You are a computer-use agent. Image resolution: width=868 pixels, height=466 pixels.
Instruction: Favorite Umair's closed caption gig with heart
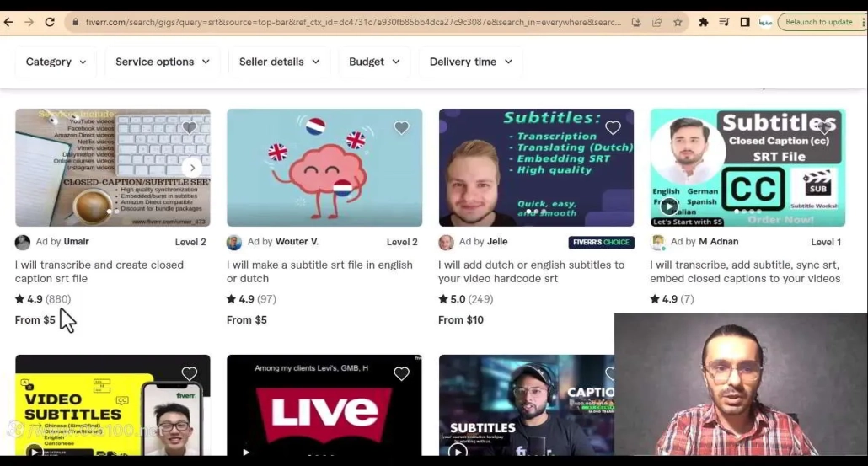tap(190, 128)
